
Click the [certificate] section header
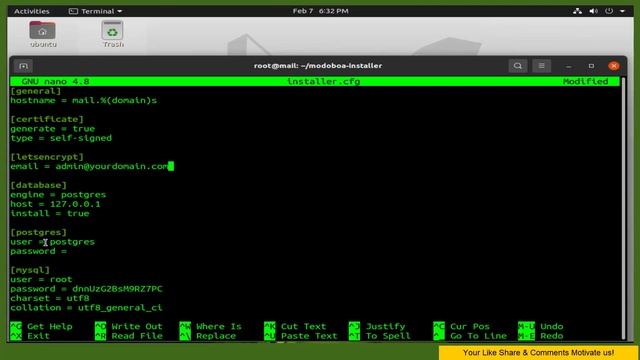(47, 119)
